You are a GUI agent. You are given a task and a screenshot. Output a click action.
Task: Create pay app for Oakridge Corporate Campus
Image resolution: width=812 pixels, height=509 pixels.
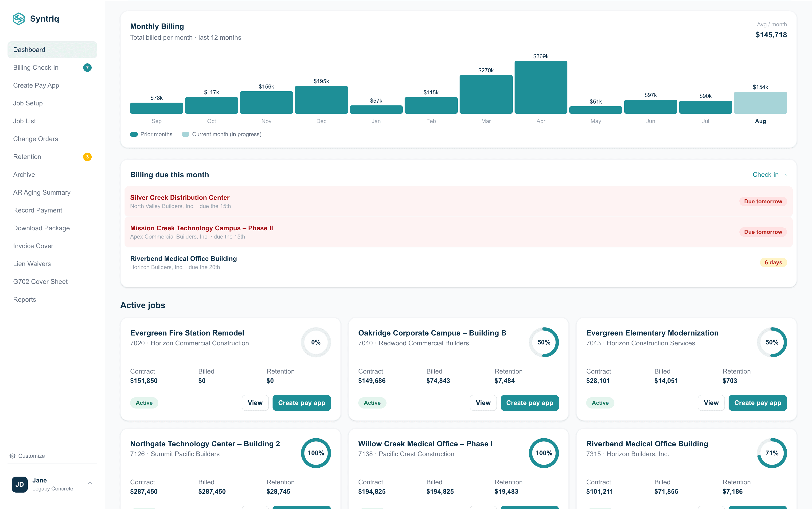(x=529, y=403)
